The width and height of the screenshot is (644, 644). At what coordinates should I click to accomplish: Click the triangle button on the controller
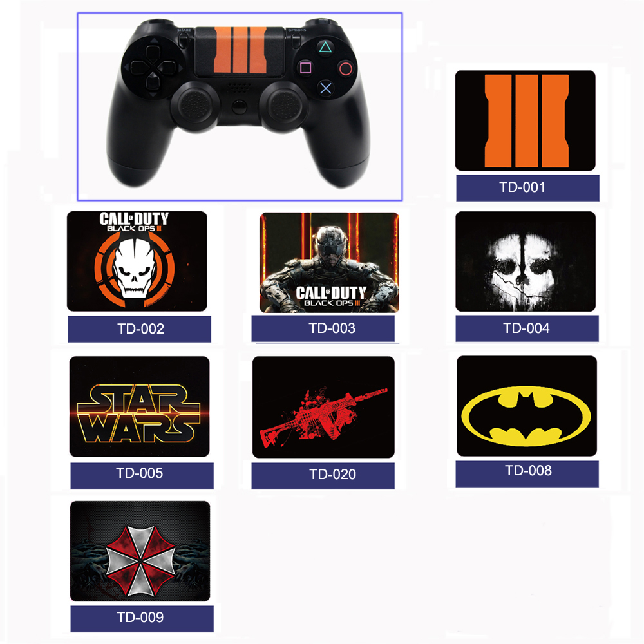coord(325,47)
